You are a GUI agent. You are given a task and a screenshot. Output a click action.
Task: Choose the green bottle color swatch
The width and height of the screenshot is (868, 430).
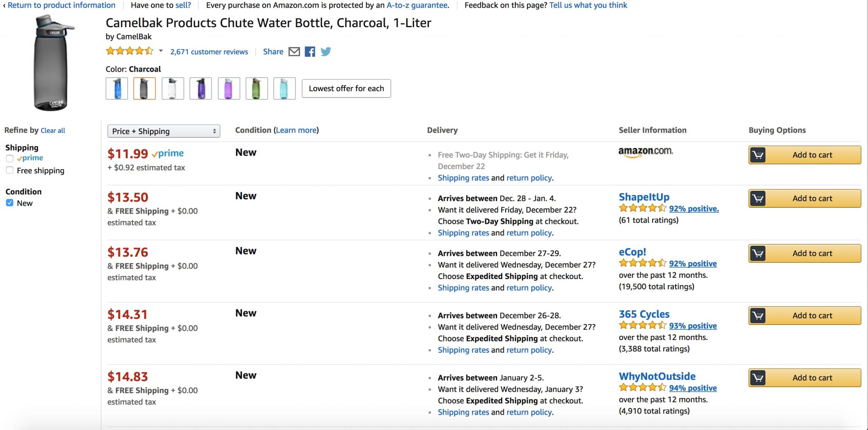click(x=256, y=89)
